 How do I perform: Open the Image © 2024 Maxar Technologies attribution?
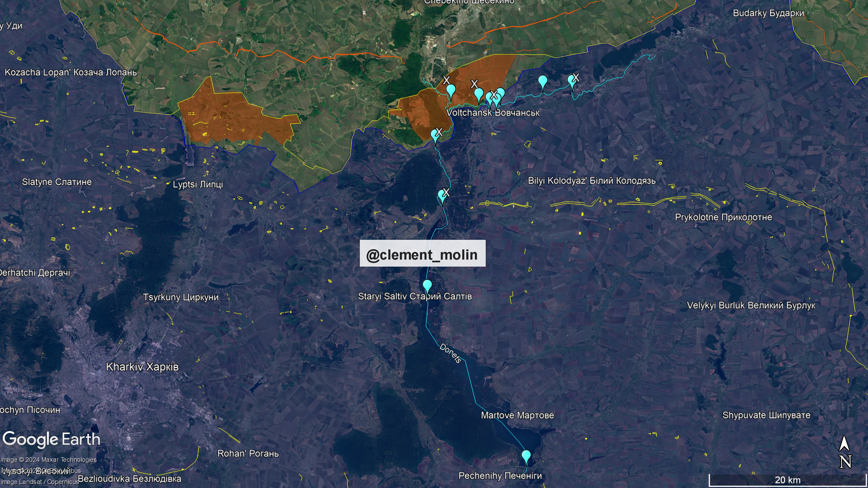click(x=49, y=460)
